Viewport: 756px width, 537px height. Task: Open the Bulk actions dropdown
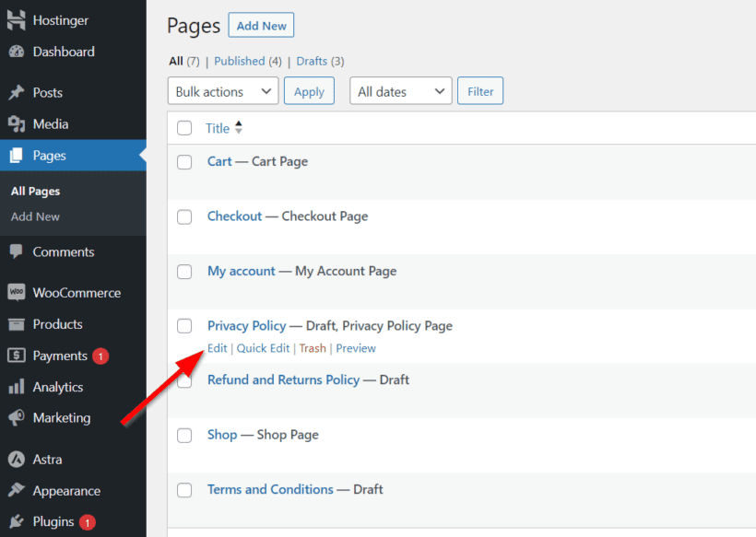(222, 91)
